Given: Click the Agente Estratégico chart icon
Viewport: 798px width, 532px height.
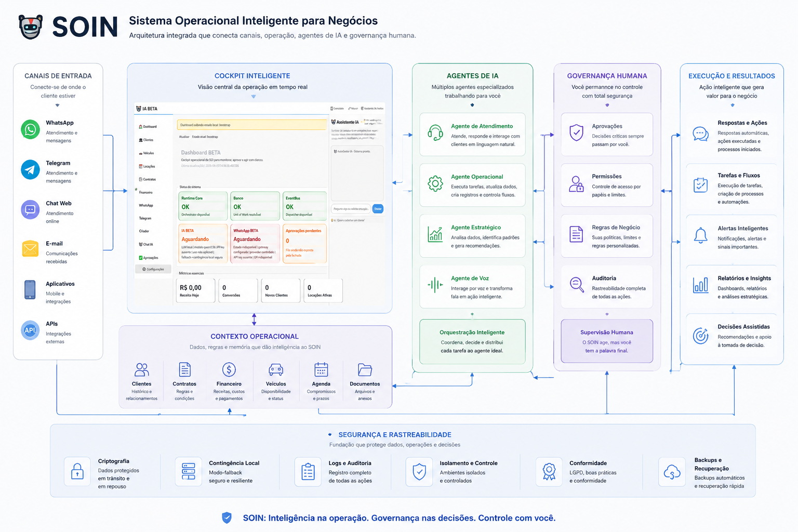Looking at the screenshot, I should pyautogui.click(x=435, y=234).
